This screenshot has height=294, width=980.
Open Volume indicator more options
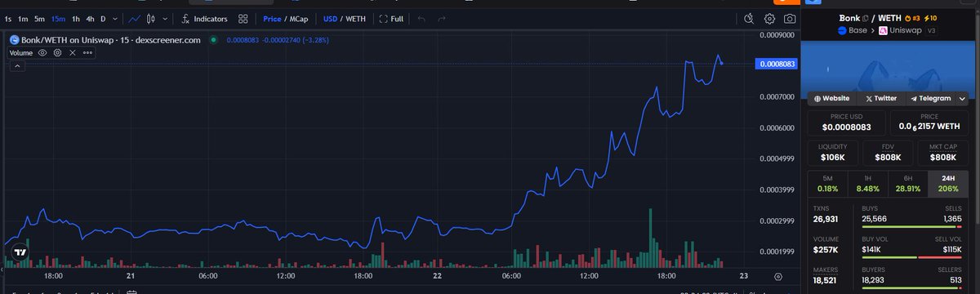[87, 52]
